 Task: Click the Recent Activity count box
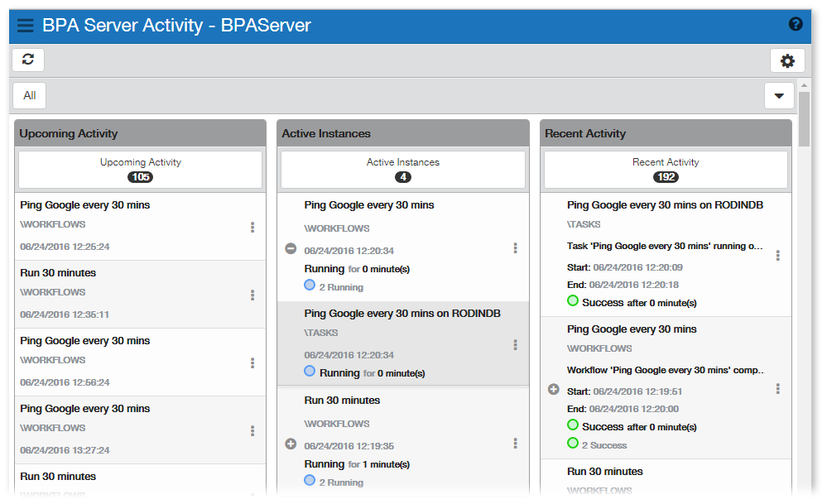coord(666,169)
